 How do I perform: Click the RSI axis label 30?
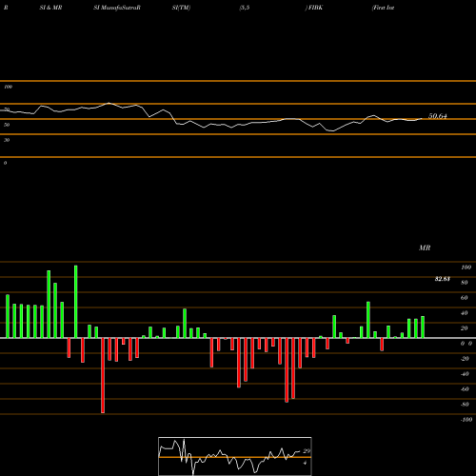click(x=7, y=140)
